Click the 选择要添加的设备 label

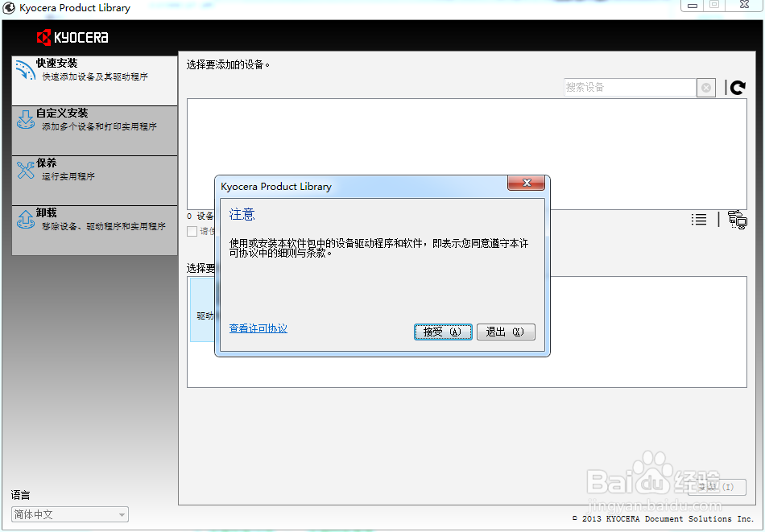coord(228,65)
